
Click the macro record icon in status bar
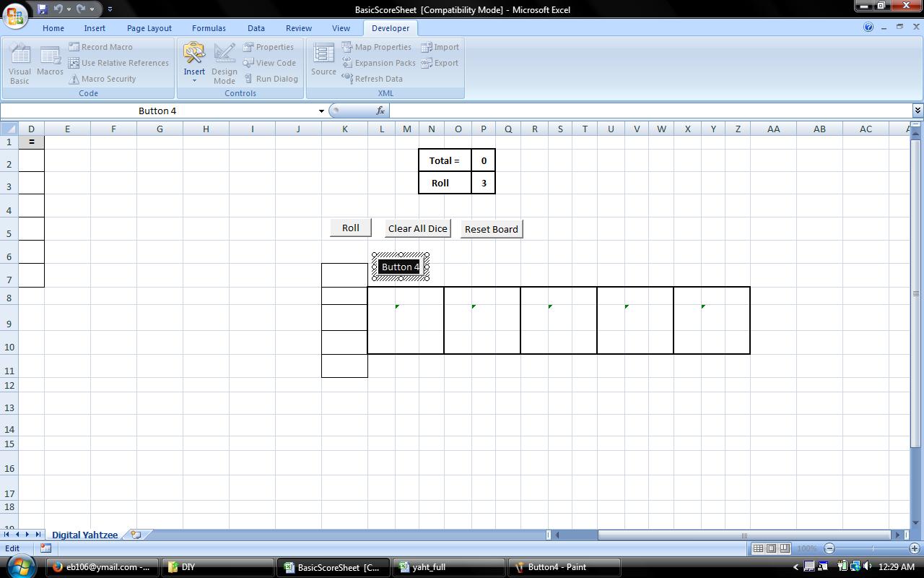click(x=45, y=548)
